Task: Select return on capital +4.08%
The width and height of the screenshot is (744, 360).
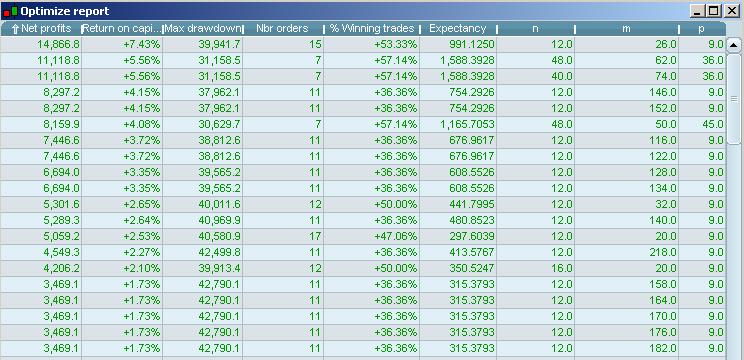Action: tap(141, 125)
